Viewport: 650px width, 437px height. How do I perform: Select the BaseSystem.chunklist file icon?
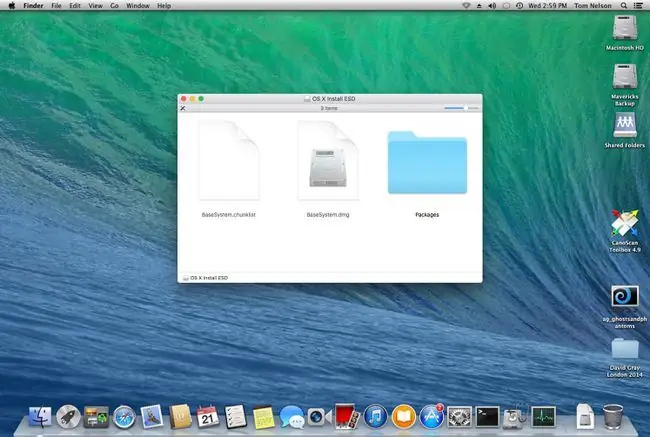229,160
